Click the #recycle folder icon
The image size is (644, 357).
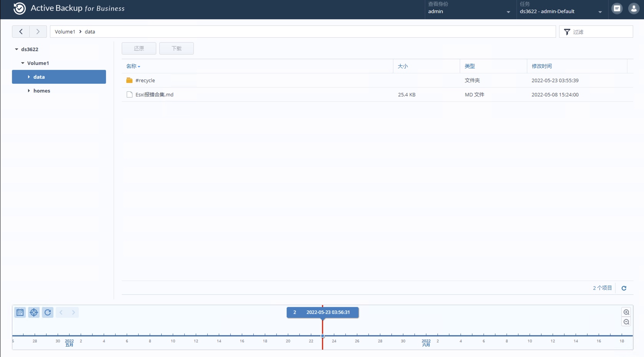129,80
